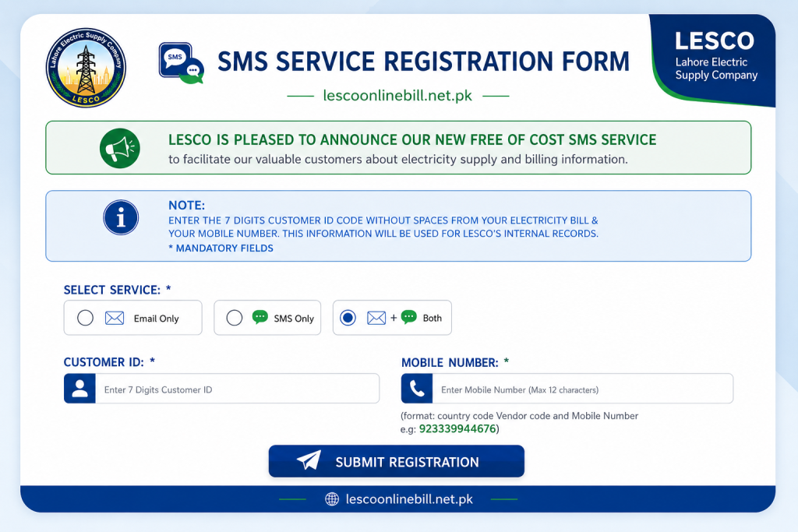Click the globe icon in the footer
798x532 pixels.
(x=332, y=499)
